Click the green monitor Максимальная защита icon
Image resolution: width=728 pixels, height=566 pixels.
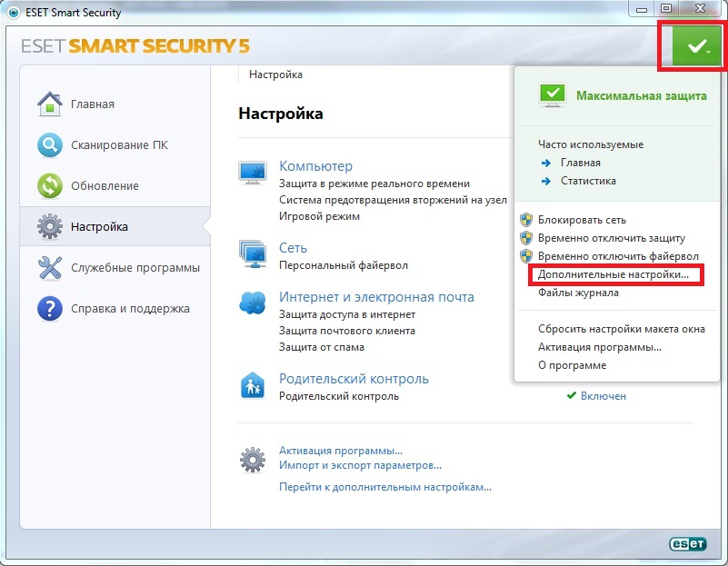pyautogui.click(x=552, y=95)
